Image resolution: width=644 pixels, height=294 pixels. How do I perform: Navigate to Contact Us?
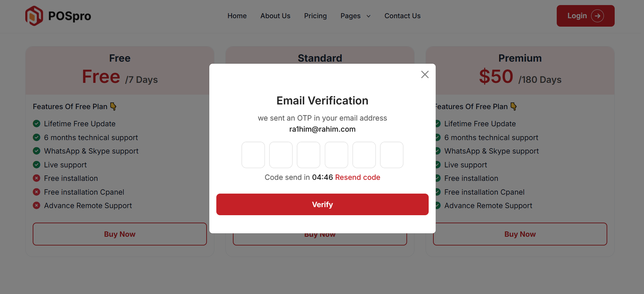[x=402, y=16]
